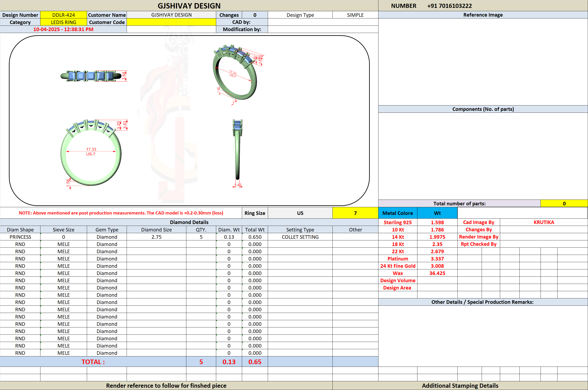Select the COLLET SETTING cell
The height and width of the screenshot is (390, 588).
[x=300, y=237]
